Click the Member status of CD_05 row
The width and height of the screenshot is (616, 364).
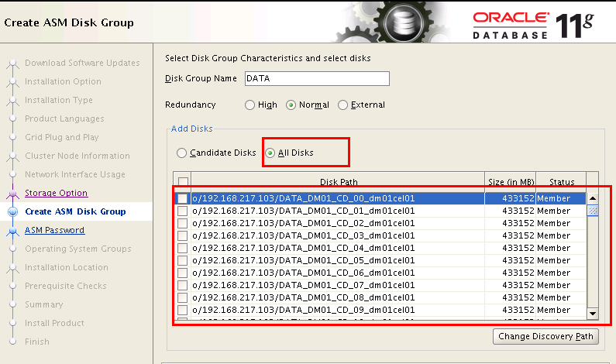click(553, 260)
